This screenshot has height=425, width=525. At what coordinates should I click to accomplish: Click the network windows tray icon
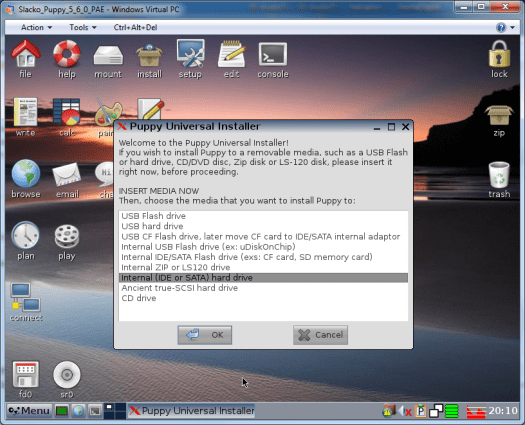(436, 411)
